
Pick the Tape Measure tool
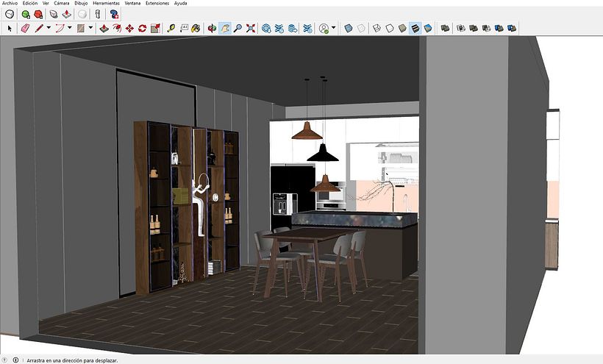point(171,28)
